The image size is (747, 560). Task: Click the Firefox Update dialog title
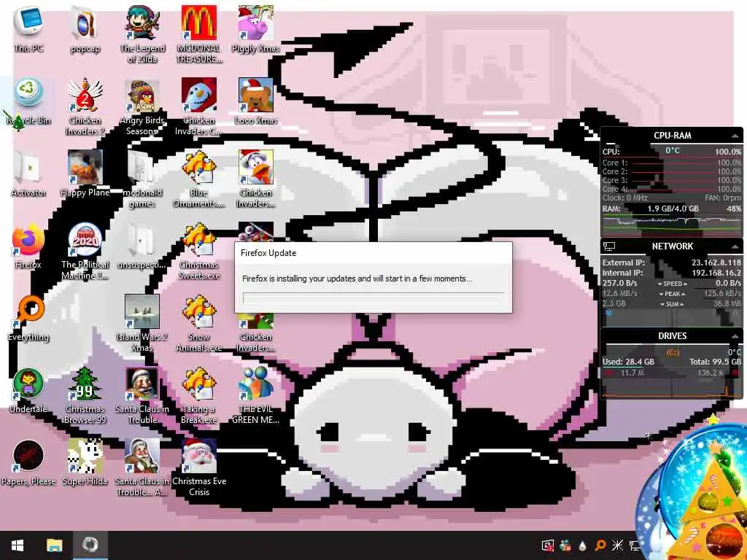coord(268,253)
